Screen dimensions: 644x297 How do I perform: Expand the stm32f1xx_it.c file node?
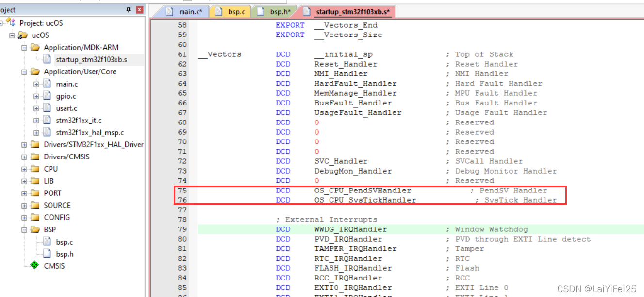[x=36, y=120]
